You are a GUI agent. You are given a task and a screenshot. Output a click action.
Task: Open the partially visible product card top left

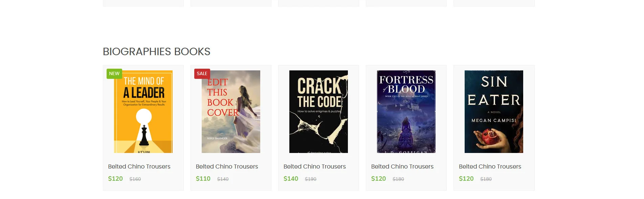(143, 2)
